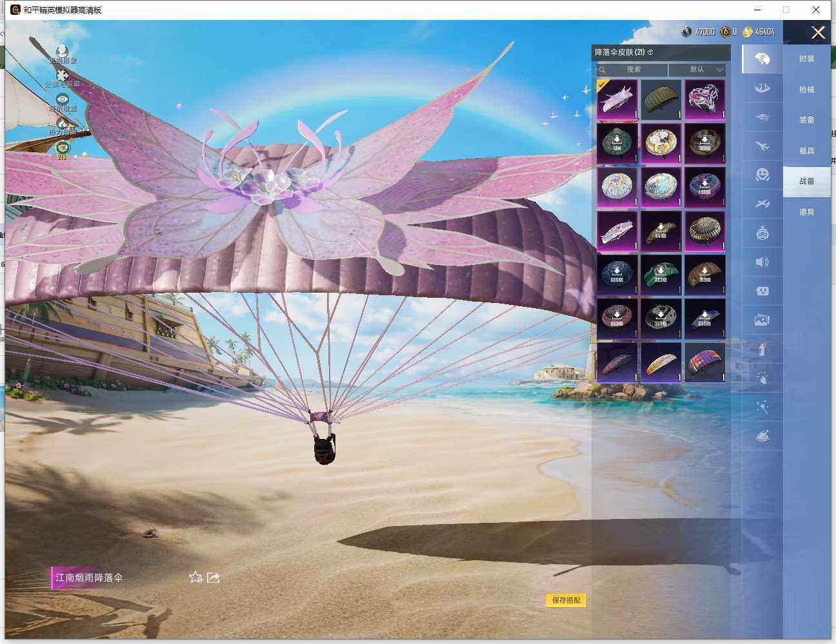Switch to the 载具 tab
Viewport: 836px width, 644px height.
[807, 151]
